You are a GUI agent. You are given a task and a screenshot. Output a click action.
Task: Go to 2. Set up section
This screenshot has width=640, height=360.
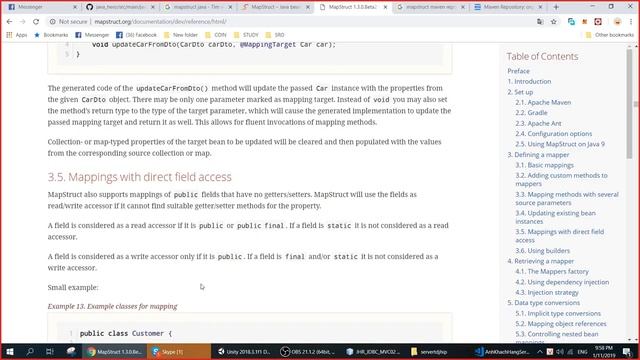point(520,92)
